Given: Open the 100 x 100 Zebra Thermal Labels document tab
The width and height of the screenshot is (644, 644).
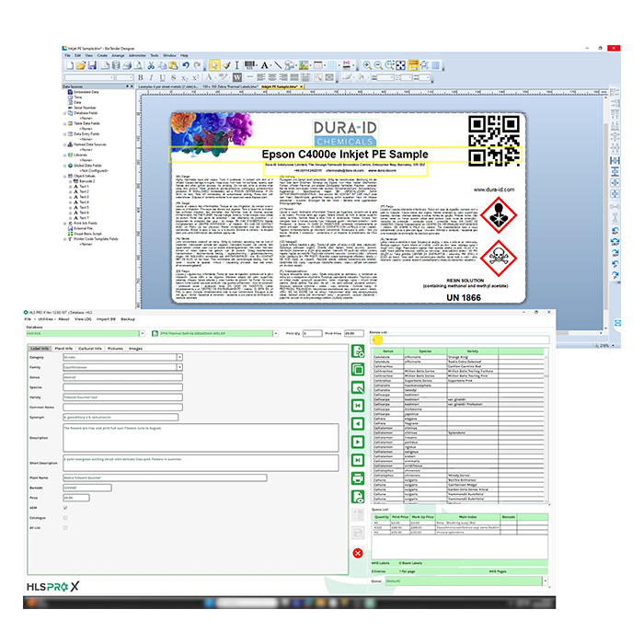Looking at the screenshot, I should click(230, 86).
